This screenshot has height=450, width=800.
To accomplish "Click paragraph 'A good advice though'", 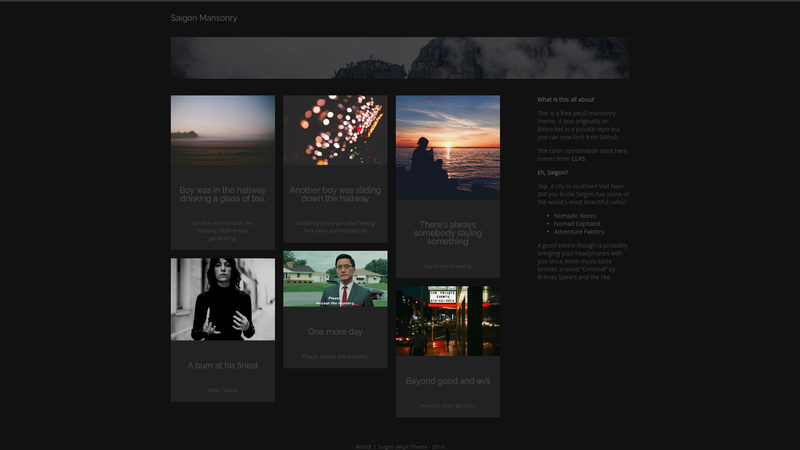I will pyautogui.click(x=583, y=261).
